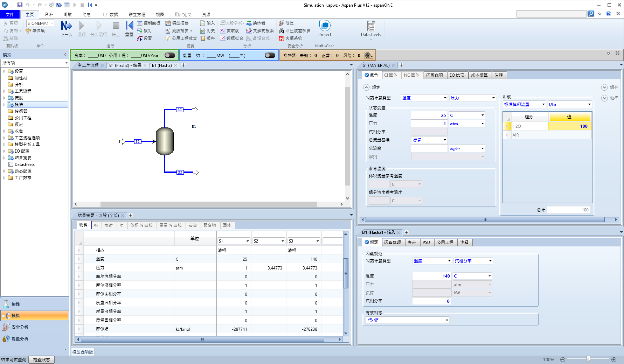Click the zoom out minus button
This screenshot has width=624, height=364.
click(x=563, y=359)
